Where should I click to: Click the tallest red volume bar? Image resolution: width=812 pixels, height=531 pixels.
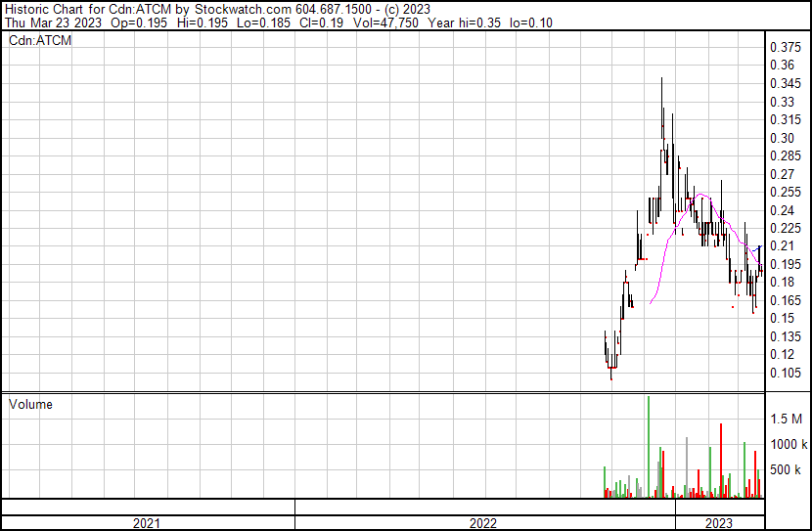coord(721,460)
